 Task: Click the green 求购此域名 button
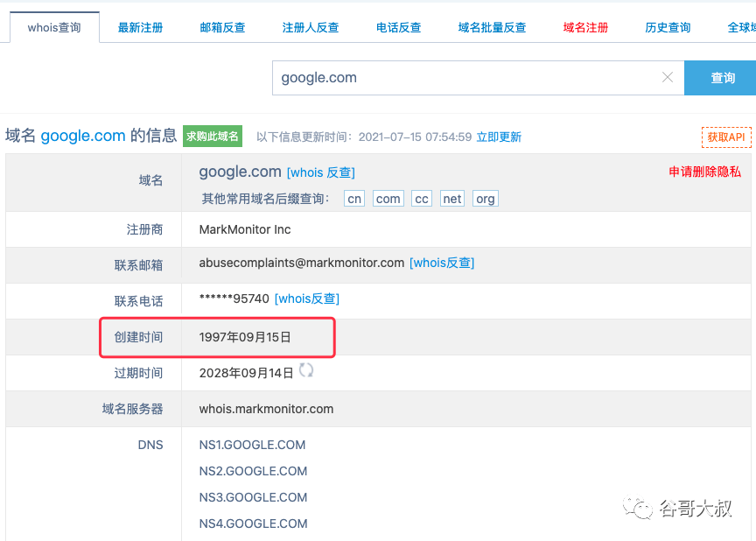pos(213,137)
